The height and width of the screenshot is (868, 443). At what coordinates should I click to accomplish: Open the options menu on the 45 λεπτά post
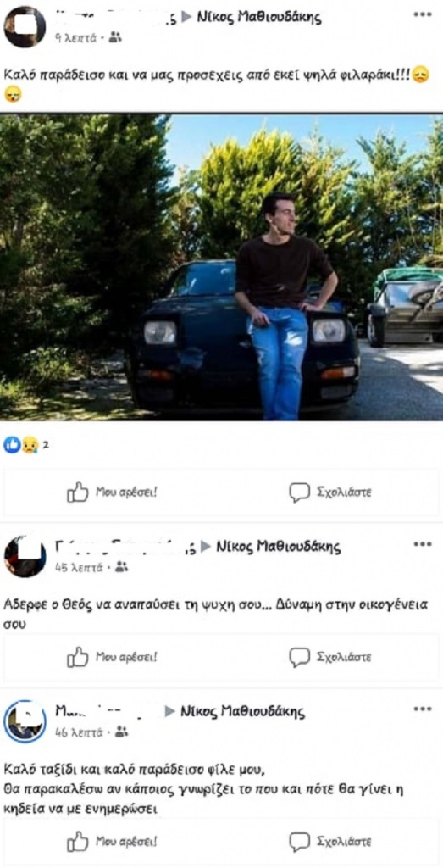coord(422,544)
